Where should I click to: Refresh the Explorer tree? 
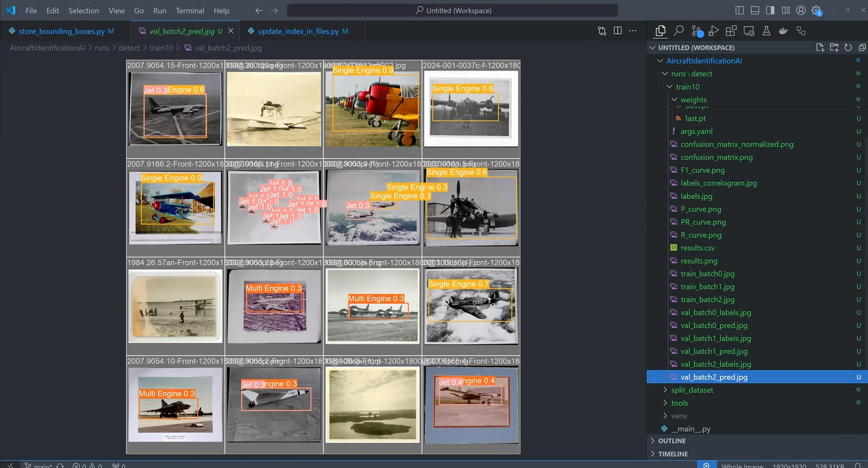848,48
